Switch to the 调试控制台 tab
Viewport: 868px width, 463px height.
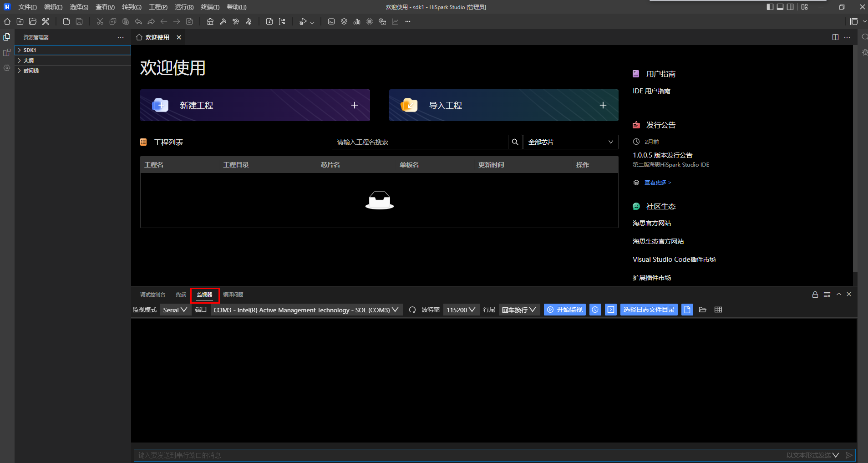tap(152, 295)
